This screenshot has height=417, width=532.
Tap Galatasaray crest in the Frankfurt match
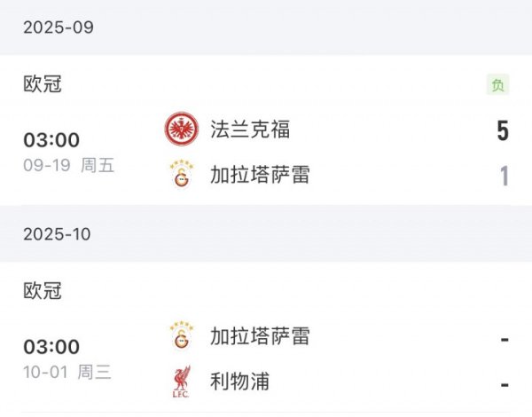182,175
